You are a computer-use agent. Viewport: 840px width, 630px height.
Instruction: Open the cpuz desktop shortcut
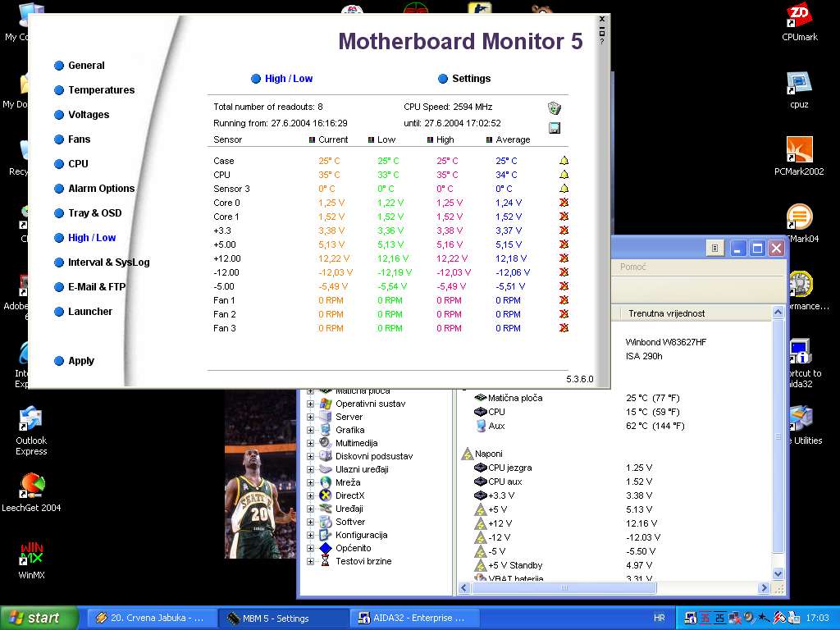(x=799, y=90)
